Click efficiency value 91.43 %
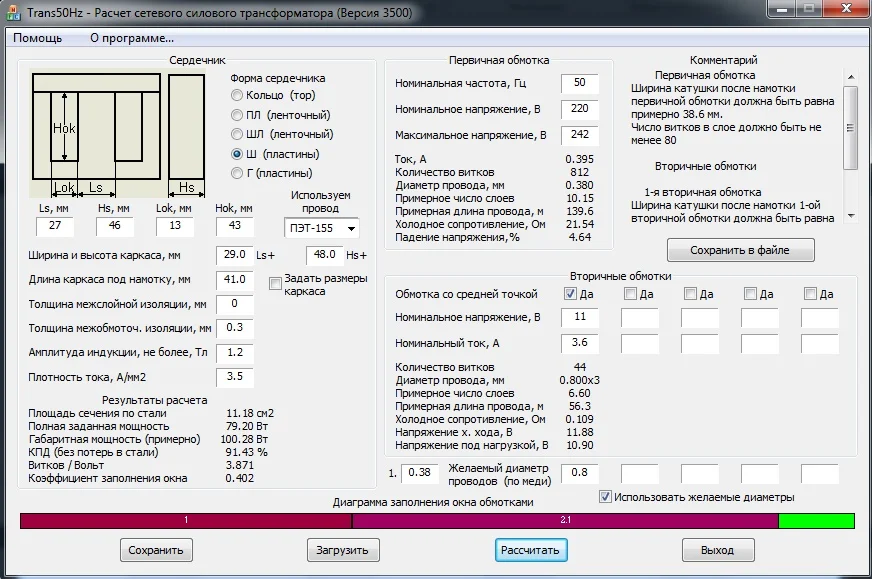Screen dimensions: 872x579 246,452
